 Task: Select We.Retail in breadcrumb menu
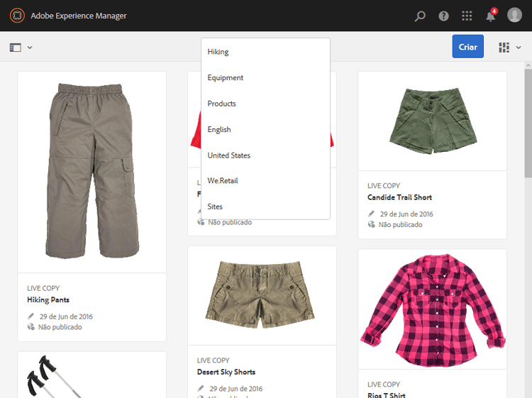point(265,181)
